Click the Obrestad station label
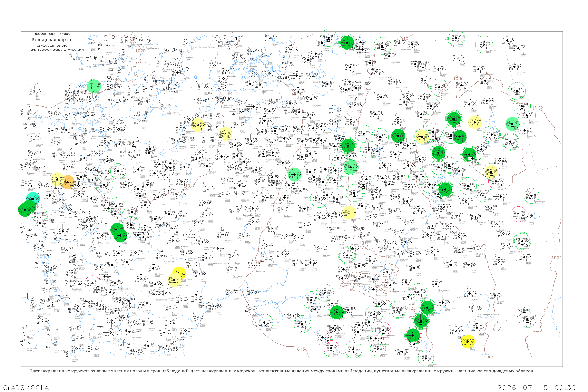Screen dimensions: 588x392 [80, 57]
